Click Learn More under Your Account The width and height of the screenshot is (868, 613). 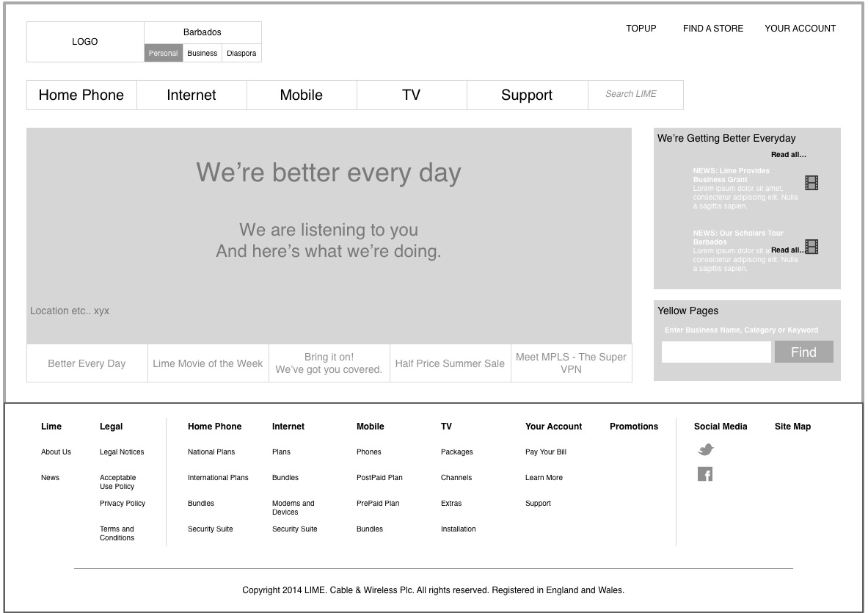(x=544, y=477)
